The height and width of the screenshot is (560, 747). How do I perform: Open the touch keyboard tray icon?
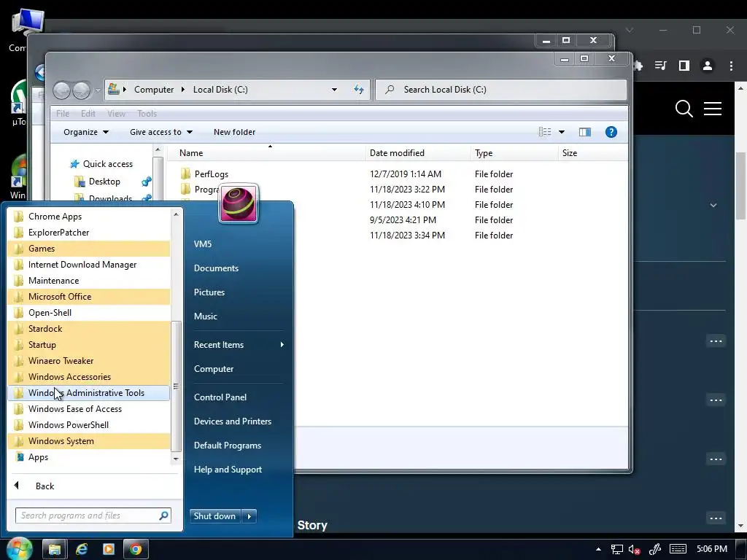678,549
